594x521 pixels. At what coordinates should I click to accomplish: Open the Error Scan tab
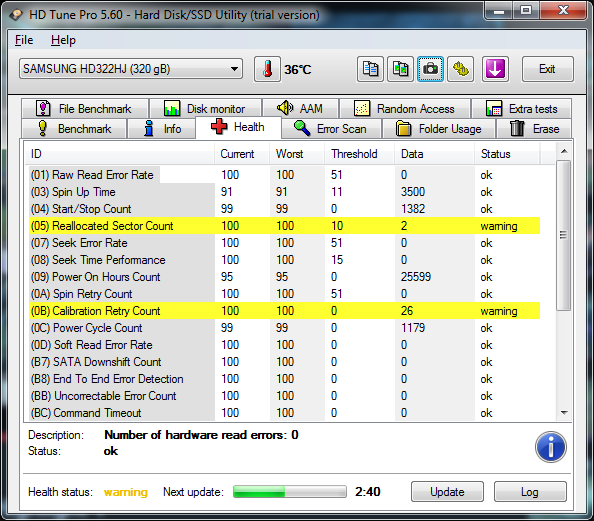[x=332, y=129]
